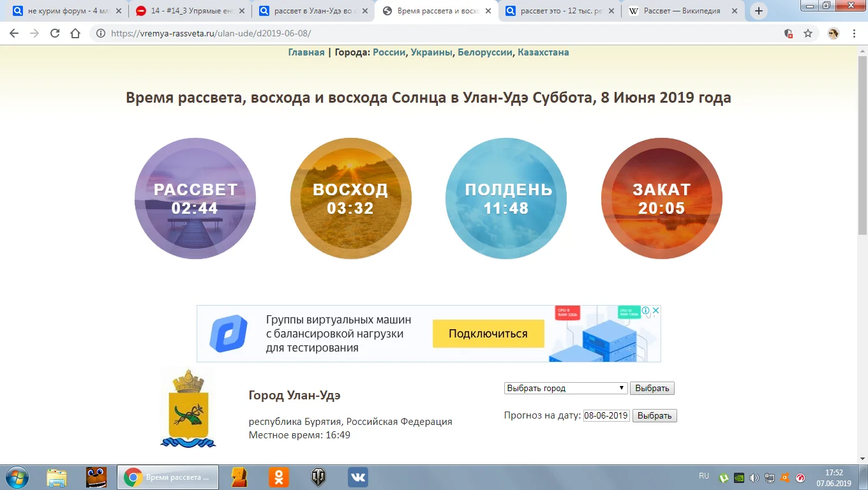Launch World of Tanks from taskbar
868x490 pixels.
tap(318, 477)
